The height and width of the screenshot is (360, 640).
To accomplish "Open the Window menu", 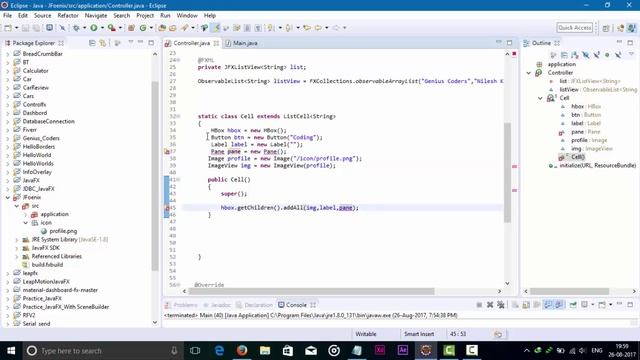I will (x=187, y=16).
